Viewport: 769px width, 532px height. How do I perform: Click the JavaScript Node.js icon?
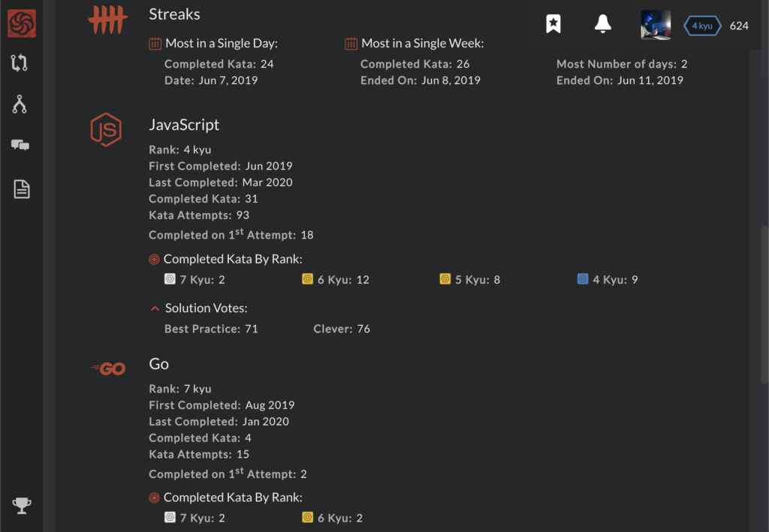coord(106,129)
